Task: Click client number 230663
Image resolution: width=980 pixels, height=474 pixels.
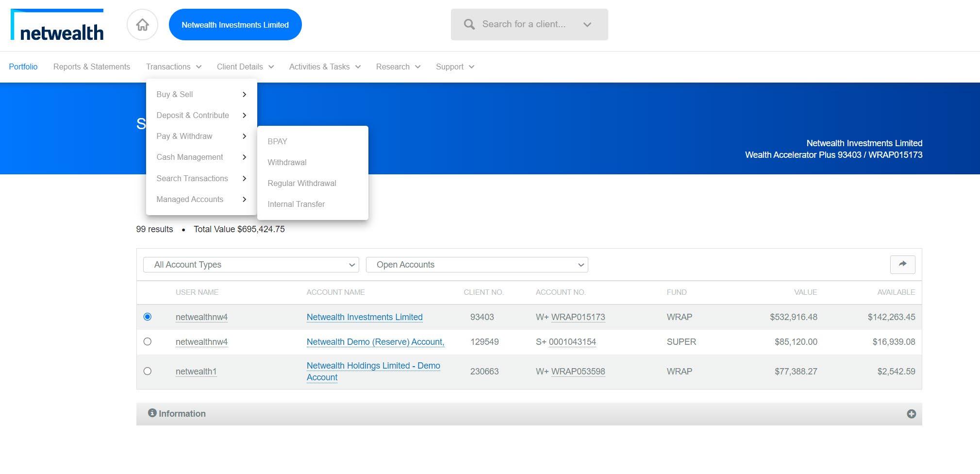Action: point(484,372)
